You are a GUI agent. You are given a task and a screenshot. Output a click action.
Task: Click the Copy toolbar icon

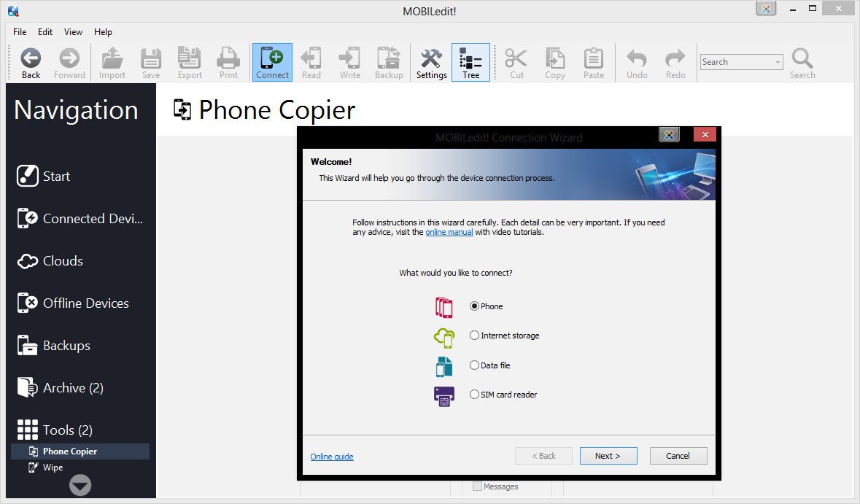555,58
